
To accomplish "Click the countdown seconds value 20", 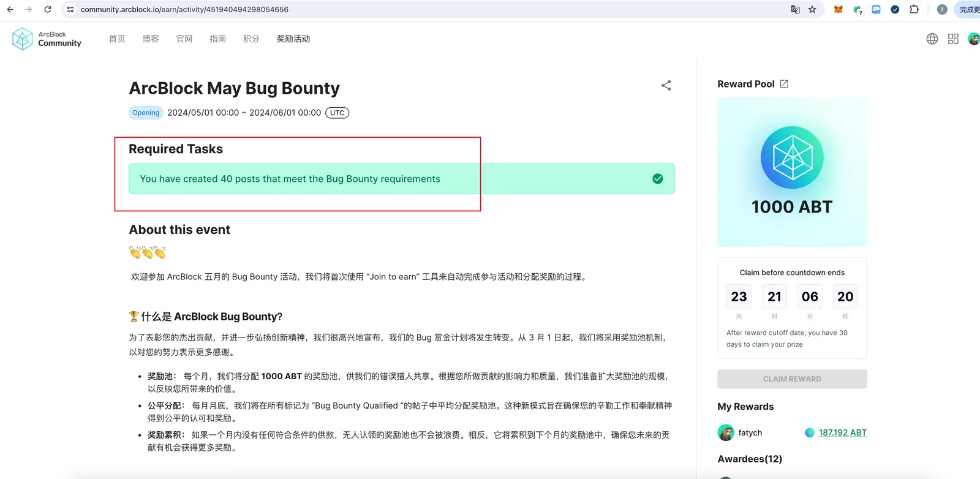I will pos(845,296).
